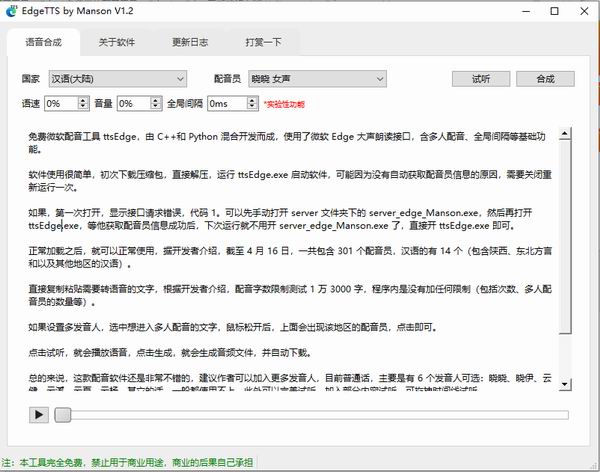Viewport: 600px width, 472px height.
Task: Minimize the EdgeTTS window
Action: tap(526, 11)
